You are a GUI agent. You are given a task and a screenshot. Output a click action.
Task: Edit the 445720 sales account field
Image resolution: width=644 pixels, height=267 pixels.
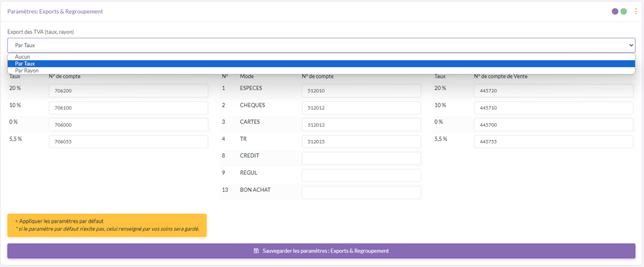click(x=554, y=91)
